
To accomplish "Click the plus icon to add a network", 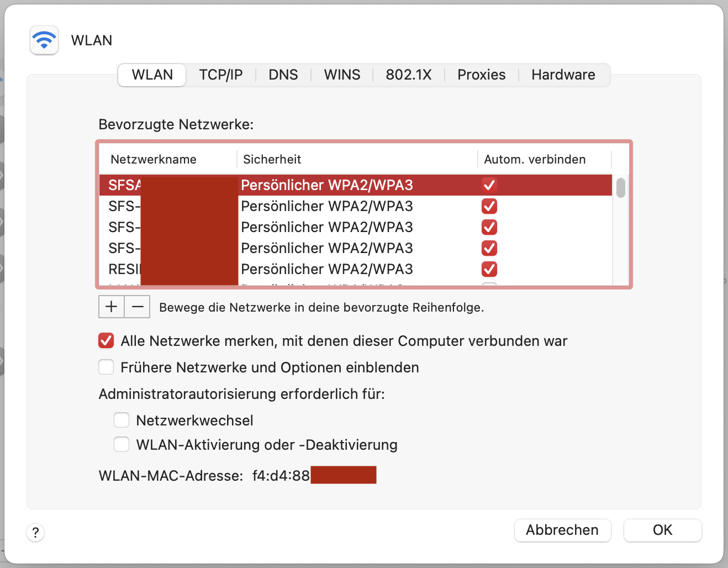I will pyautogui.click(x=111, y=307).
